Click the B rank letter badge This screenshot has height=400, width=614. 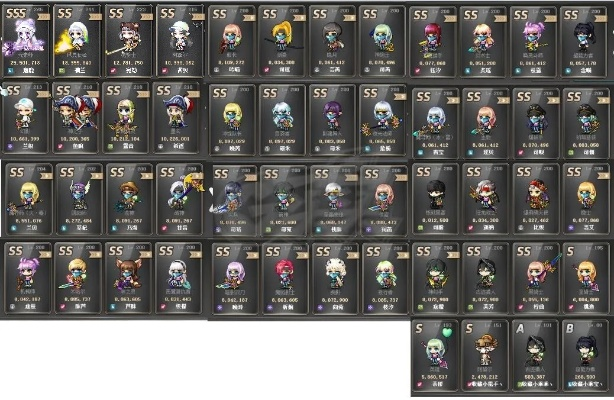(x=570, y=328)
